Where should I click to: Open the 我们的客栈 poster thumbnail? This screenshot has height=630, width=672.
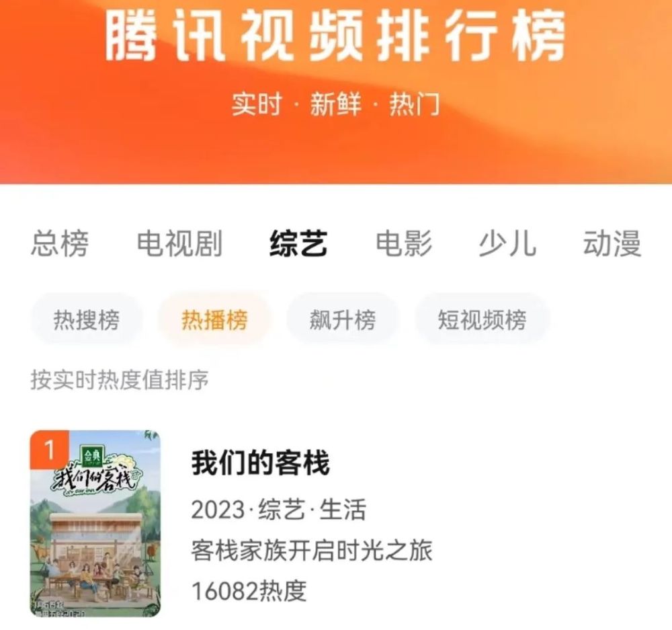95,524
